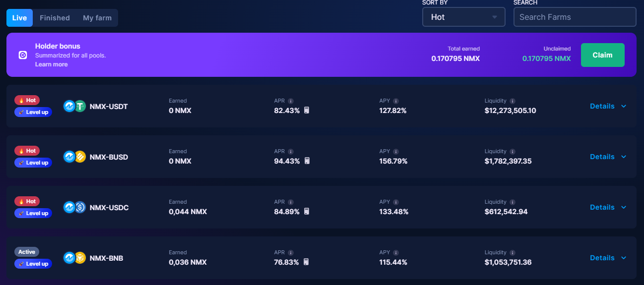The image size is (644, 285).
Task: Click APY info icon in NMX-USDC row
Action: [396, 202]
